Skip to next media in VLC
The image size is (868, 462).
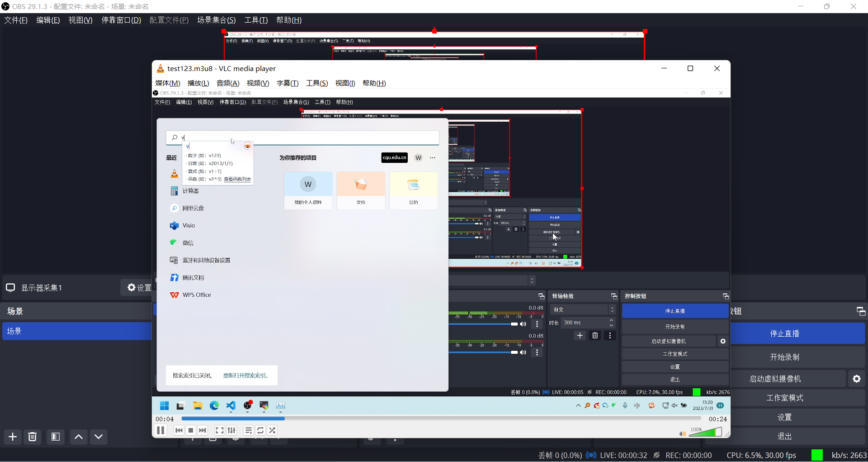pos(203,430)
